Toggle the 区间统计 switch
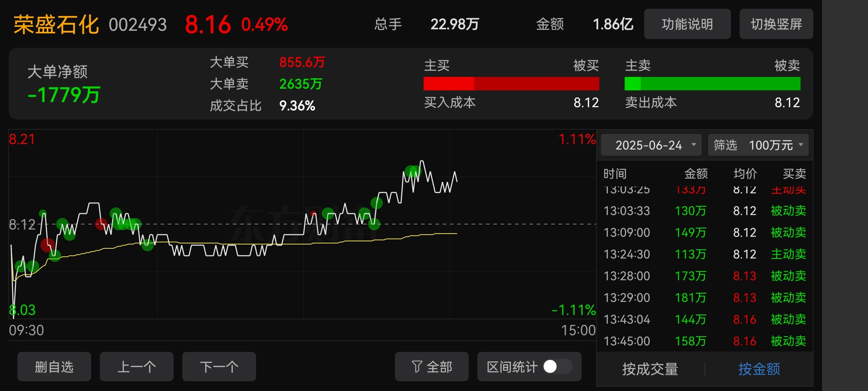Screen dimensions: 868x391 point(558,366)
